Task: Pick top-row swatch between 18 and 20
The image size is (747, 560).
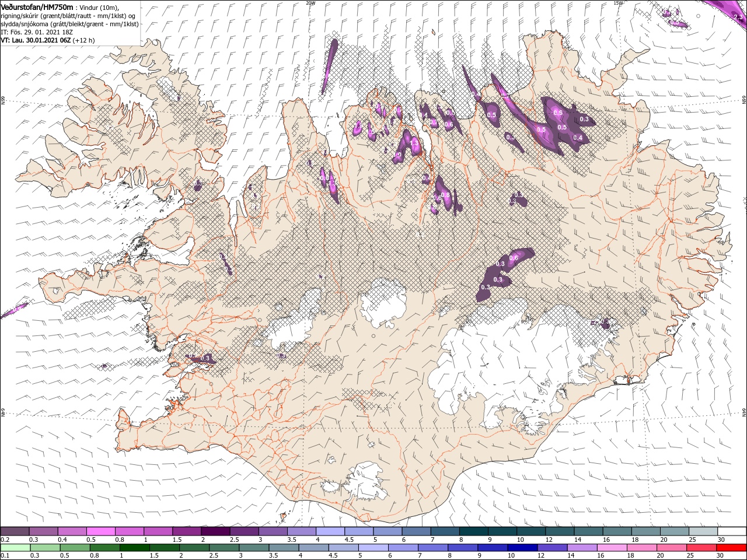Action: pos(645,531)
